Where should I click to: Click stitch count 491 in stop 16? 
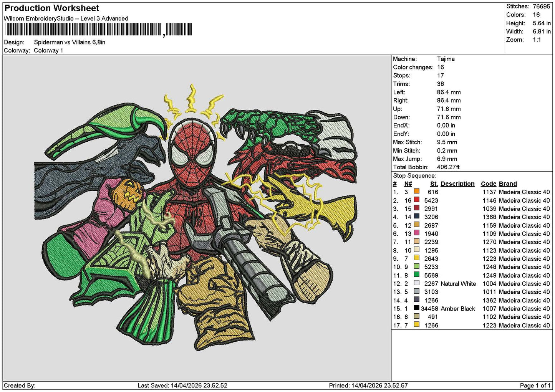click(433, 317)
